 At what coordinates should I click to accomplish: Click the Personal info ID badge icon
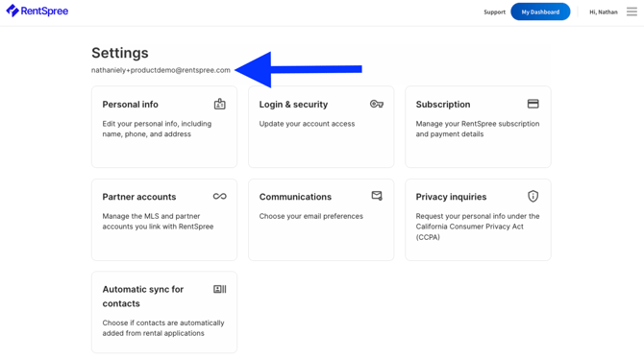tap(220, 105)
